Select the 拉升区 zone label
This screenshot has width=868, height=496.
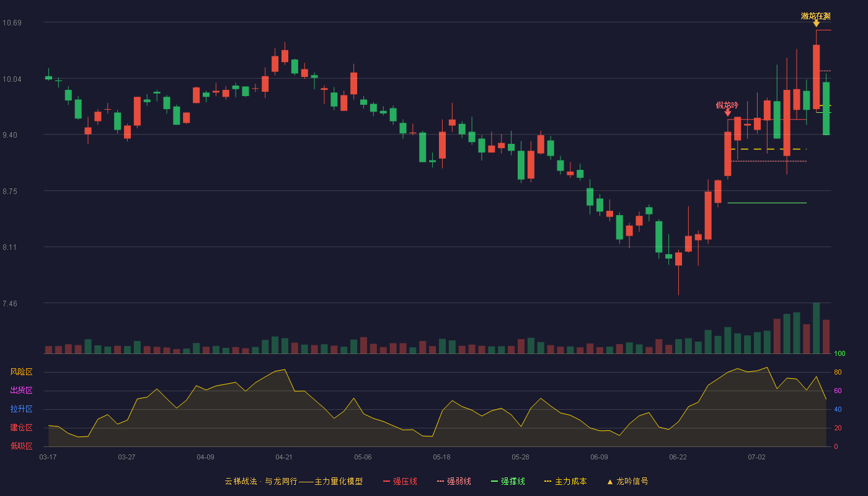point(21,409)
